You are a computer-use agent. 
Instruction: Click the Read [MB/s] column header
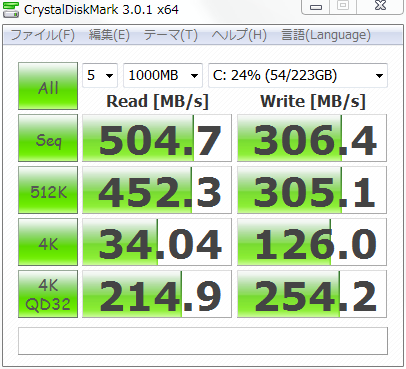click(157, 101)
